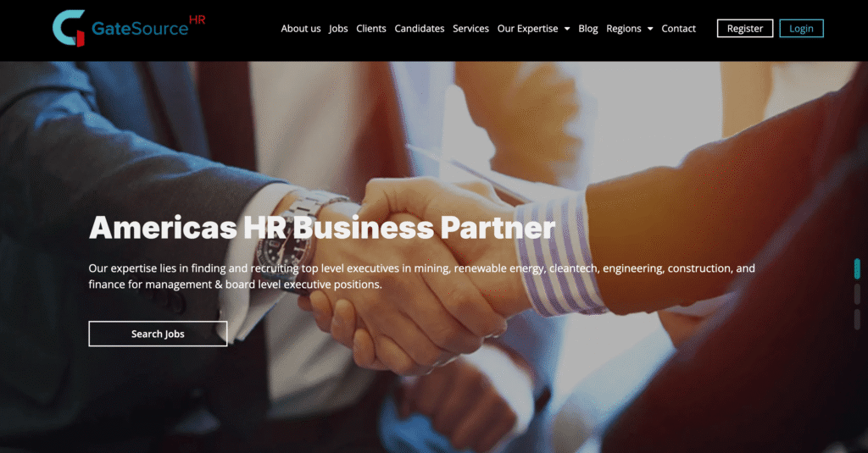This screenshot has height=453, width=868.
Task: Click the Our Expertise menu label
Action: [527, 29]
